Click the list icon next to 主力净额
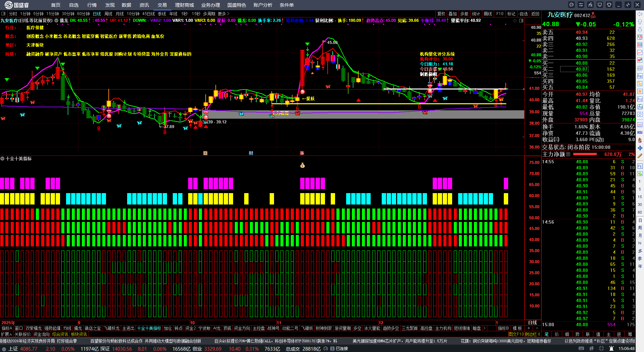Screen dimensions: 644x352 [568, 154]
